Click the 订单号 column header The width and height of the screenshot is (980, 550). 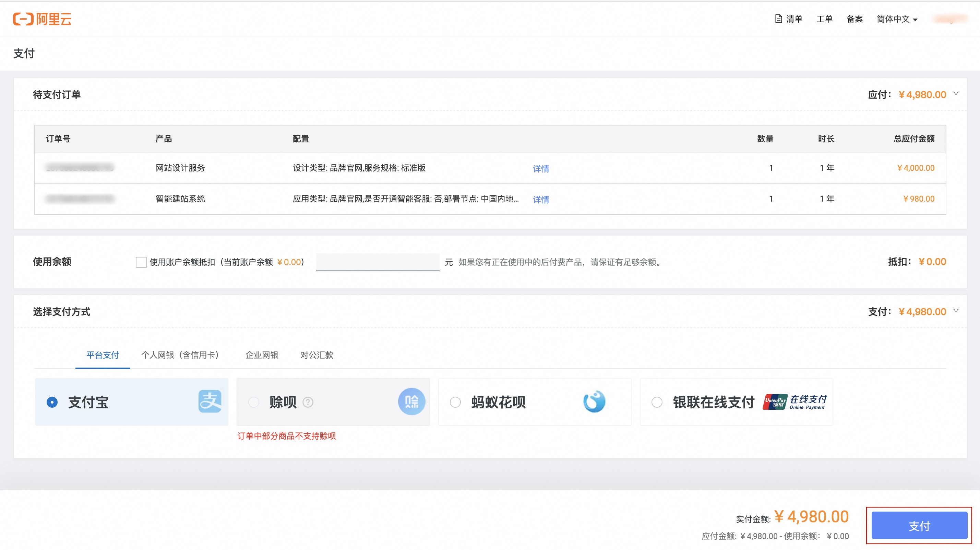pos(58,139)
